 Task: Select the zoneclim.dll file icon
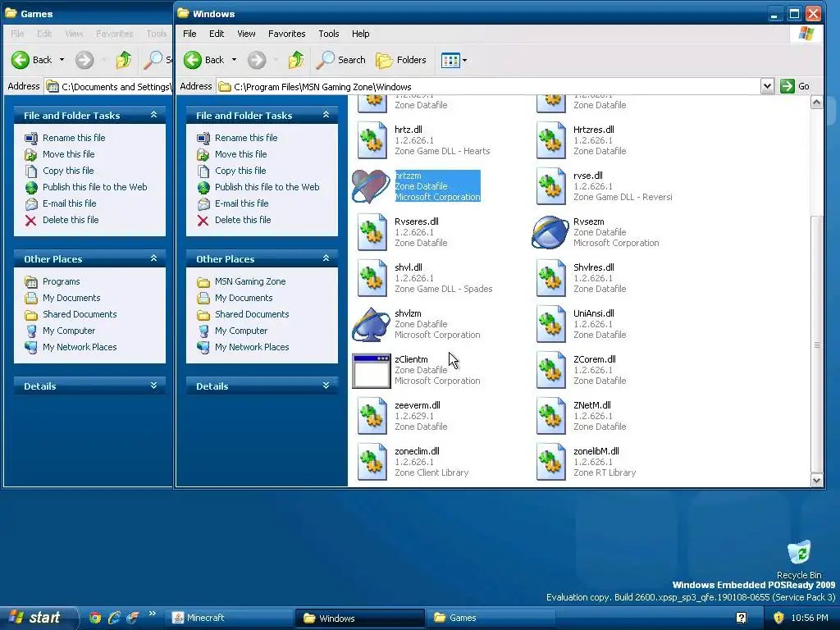[372, 463]
